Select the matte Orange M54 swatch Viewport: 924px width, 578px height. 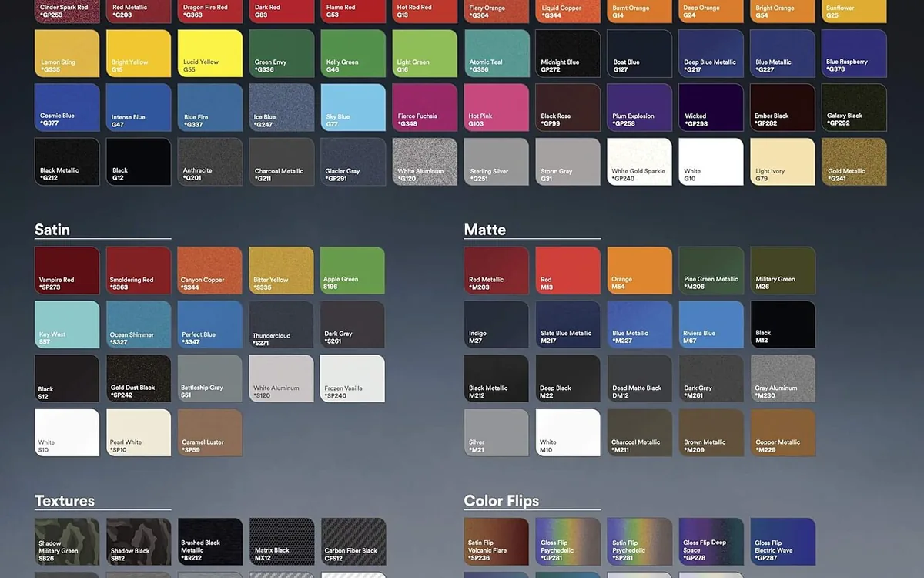click(x=640, y=271)
